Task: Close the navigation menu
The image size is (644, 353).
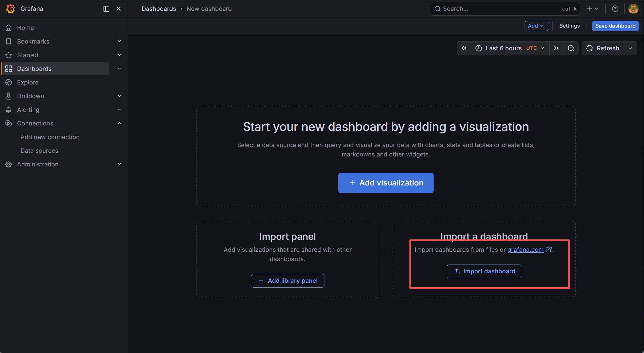Action: point(119,9)
